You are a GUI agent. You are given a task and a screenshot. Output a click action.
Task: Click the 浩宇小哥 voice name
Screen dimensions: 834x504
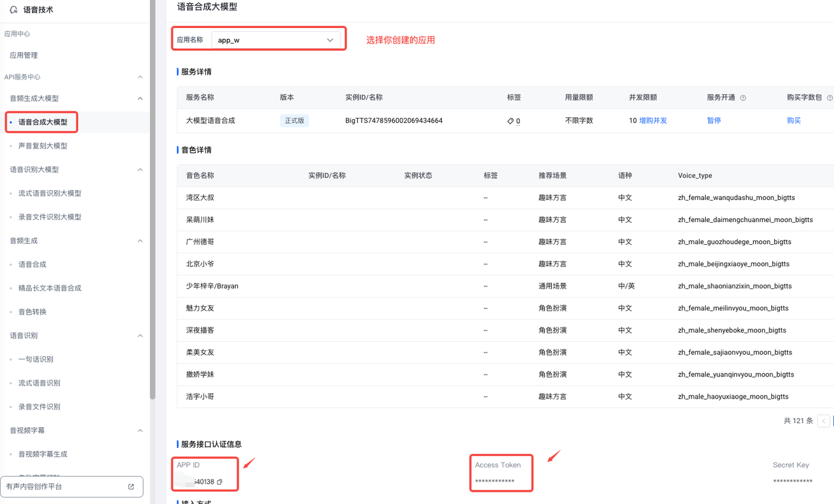click(x=200, y=397)
